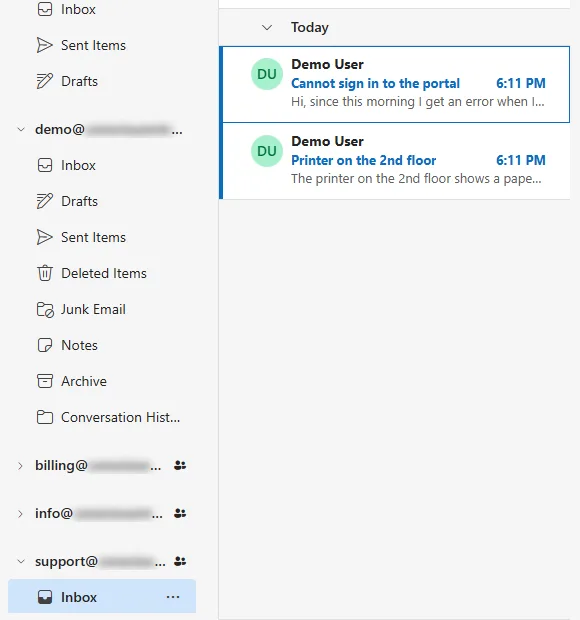Click the Notes sticky-note icon
The image size is (580, 620).
pyautogui.click(x=45, y=345)
